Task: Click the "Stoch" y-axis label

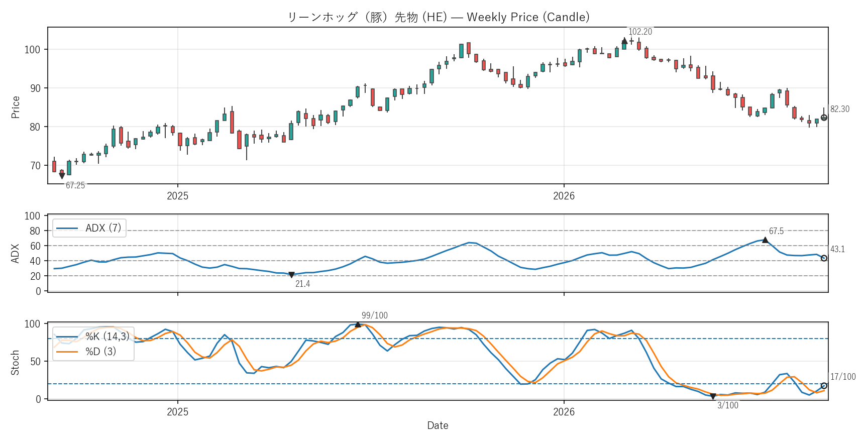Action: (x=16, y=362)
